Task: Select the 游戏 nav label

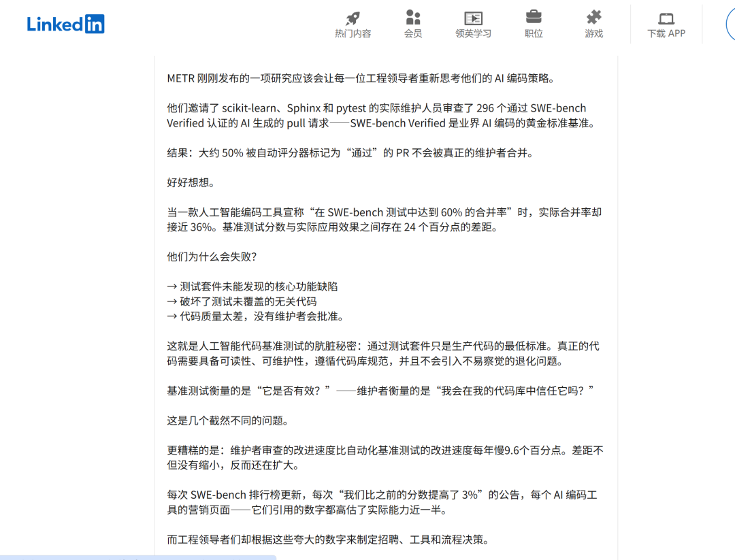Action: (594, 34)
